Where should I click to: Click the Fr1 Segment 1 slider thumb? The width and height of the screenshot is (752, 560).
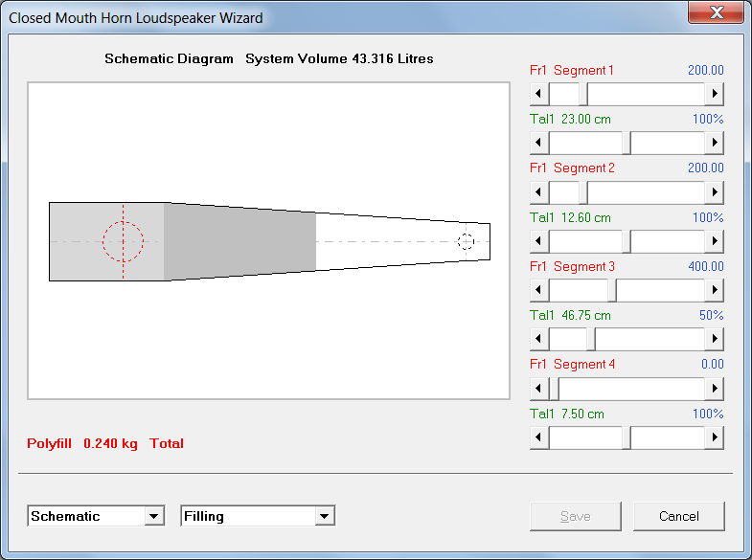tap(583, 94)
